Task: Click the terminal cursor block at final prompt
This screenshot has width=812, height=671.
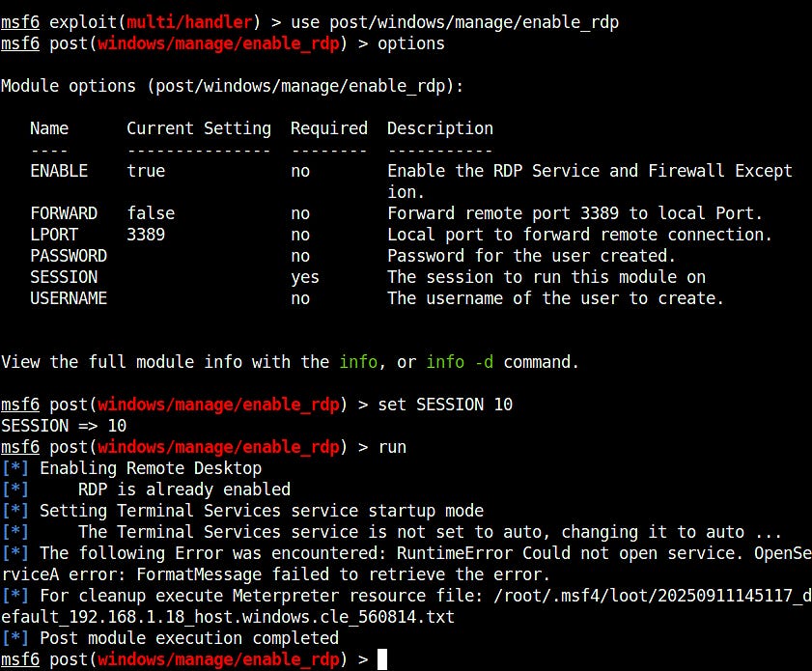Action: (x=382, y=659)
